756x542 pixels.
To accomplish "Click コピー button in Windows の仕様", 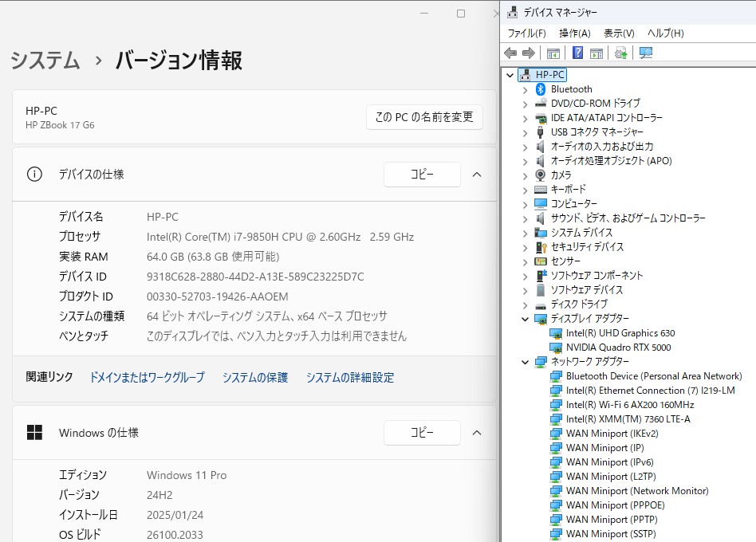I will [422, 433].
